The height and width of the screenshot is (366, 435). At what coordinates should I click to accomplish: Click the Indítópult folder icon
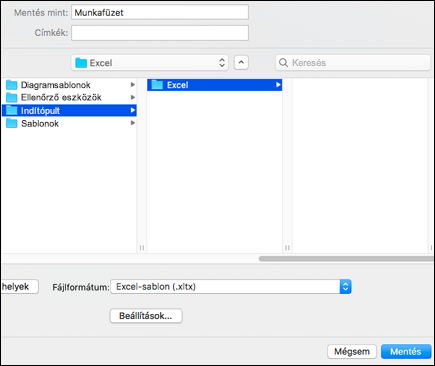click(12, 110)
